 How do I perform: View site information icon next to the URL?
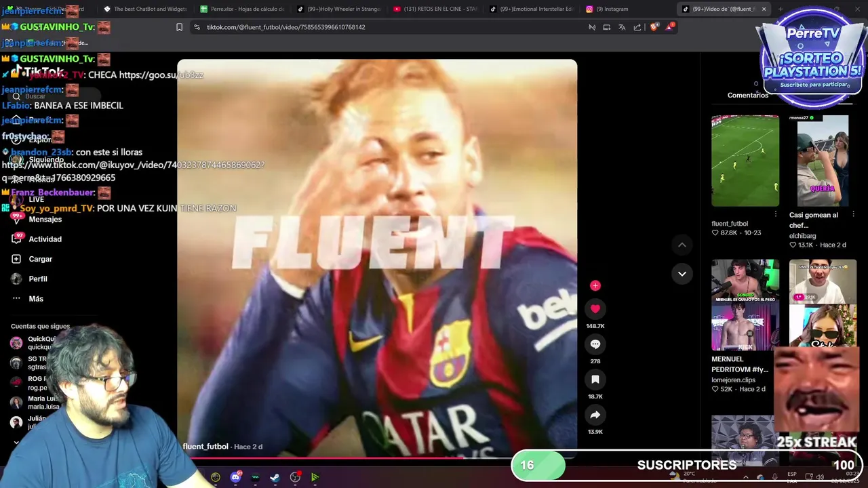click(x=197, y=27)
